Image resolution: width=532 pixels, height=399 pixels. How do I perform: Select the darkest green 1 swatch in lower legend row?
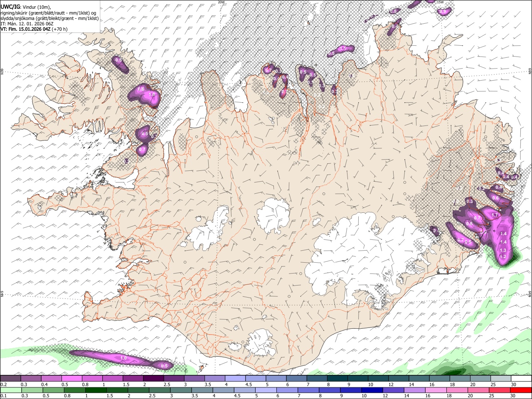tap(96, 390)
